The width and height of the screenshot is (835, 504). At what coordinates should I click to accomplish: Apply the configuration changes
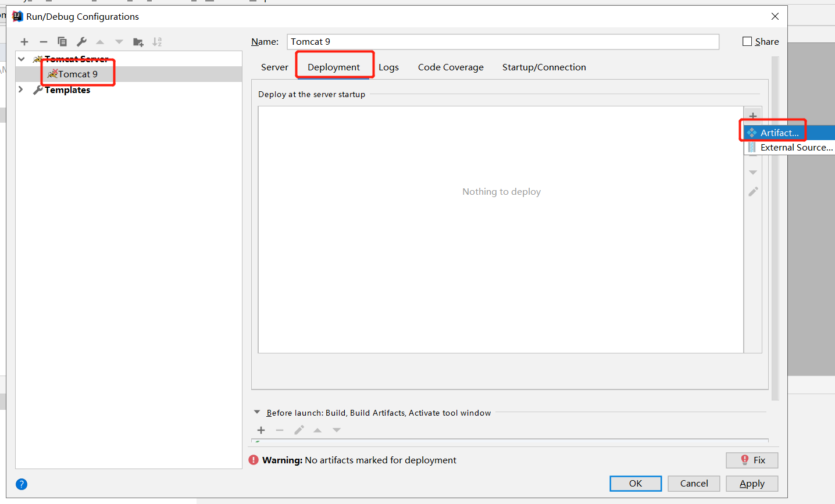click(x=752, y=484)
